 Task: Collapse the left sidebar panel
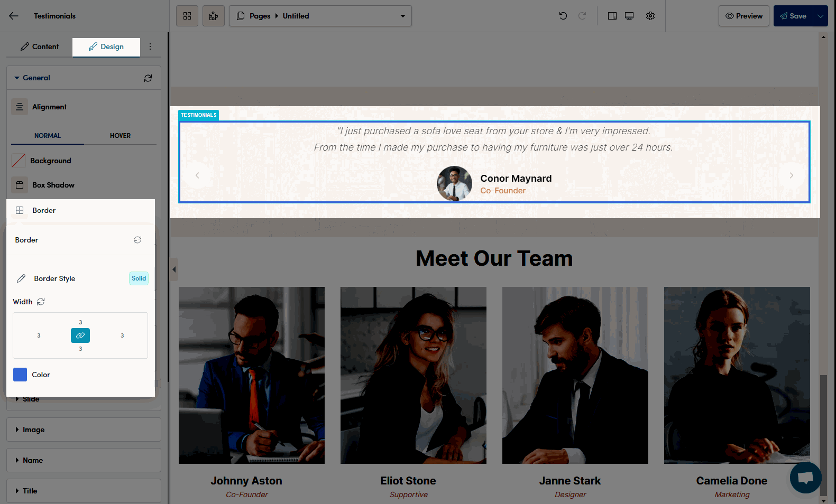[174, 269]
